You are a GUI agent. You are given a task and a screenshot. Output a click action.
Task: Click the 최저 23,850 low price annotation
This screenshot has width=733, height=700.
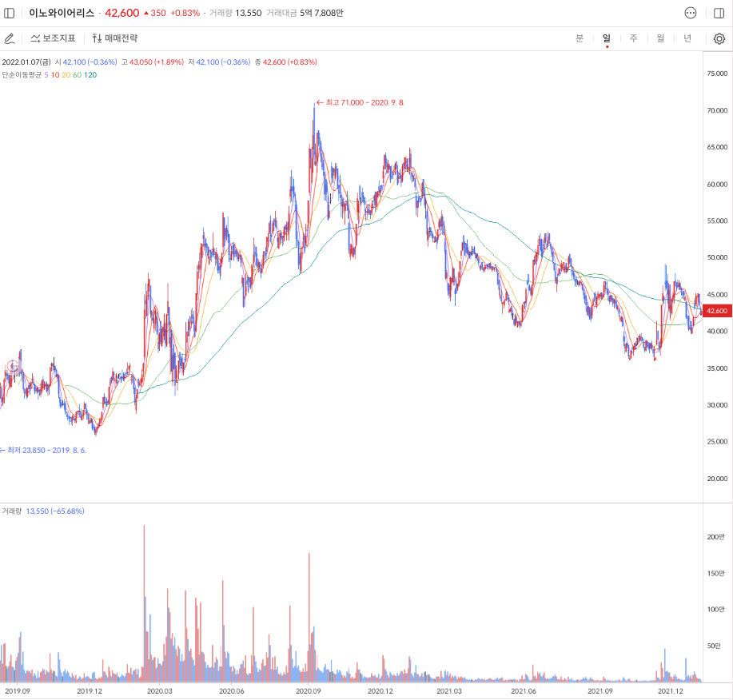(x=43, y=450)
